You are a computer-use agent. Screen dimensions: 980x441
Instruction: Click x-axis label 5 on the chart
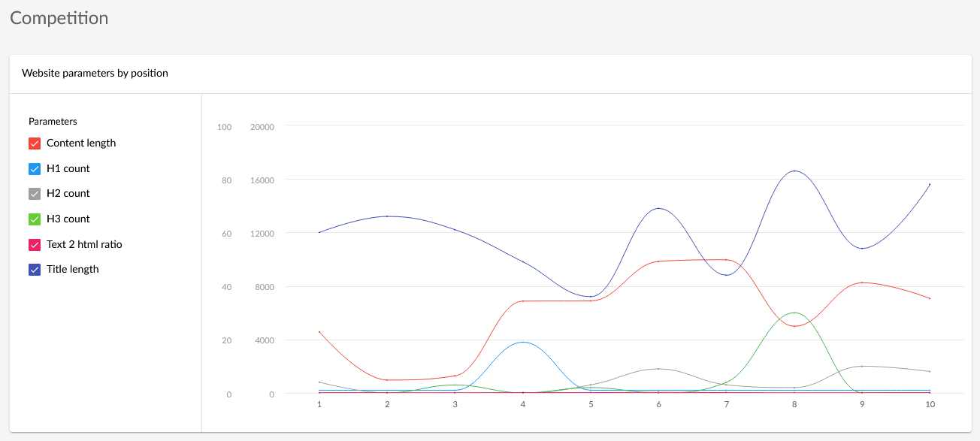[591, 404]
